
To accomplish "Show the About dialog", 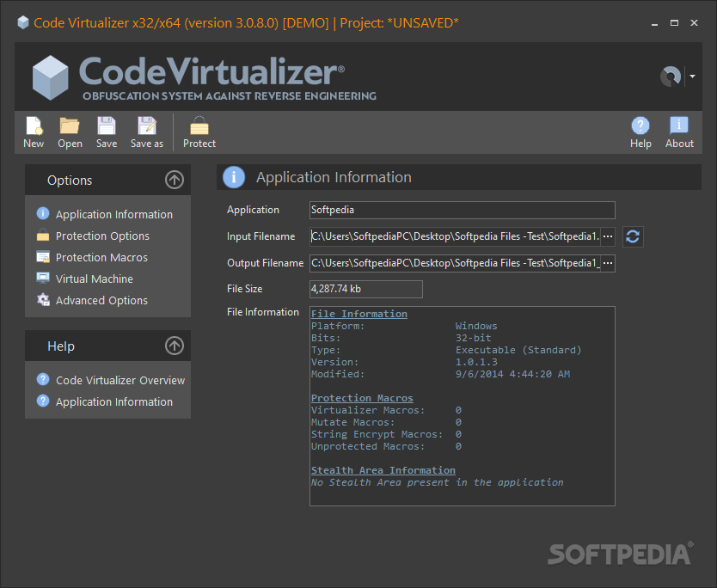I will coord(679,132).
